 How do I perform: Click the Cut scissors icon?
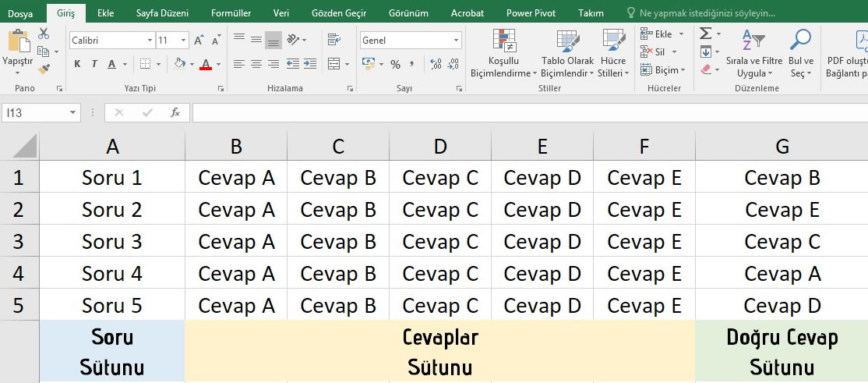[x=44, y=34]
